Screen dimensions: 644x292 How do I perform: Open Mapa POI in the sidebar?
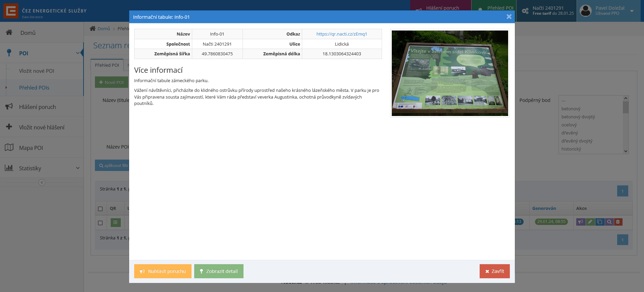tap(31, 148)
